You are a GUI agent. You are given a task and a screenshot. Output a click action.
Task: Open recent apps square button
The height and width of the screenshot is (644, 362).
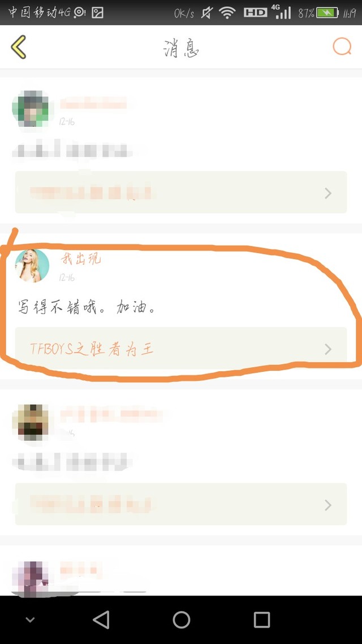click(x=261, y=619)
